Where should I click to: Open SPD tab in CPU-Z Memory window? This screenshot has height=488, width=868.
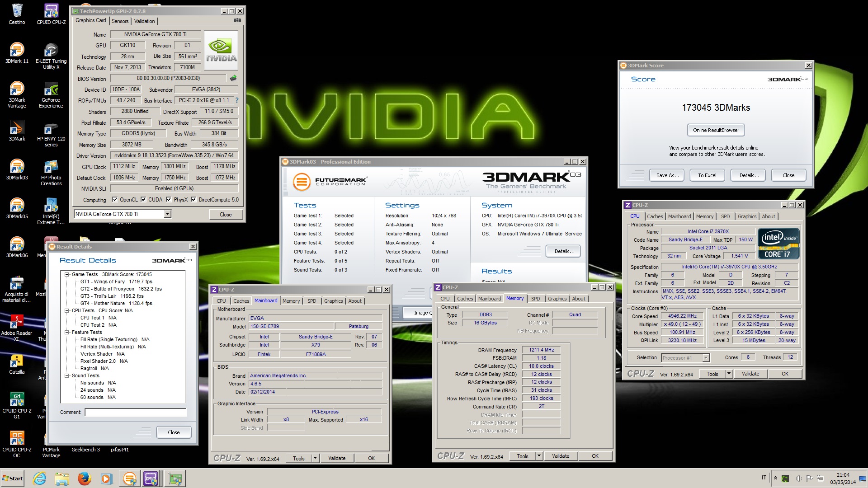click(535, 299)
